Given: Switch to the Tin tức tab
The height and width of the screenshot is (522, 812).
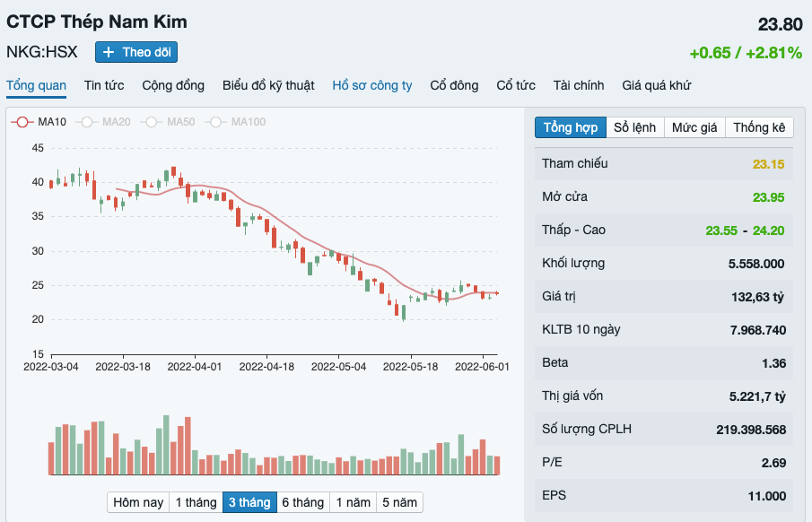Looking at the screenshot, I should [104, 85].
